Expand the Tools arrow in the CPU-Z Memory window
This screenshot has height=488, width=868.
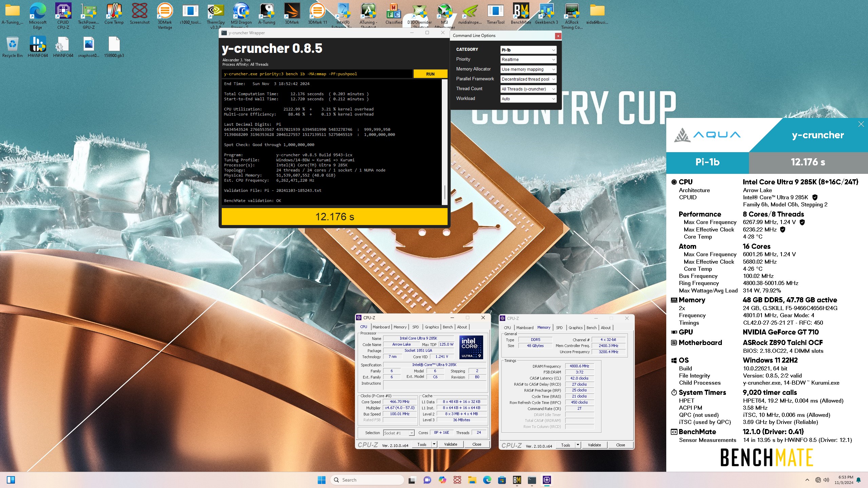577,445
